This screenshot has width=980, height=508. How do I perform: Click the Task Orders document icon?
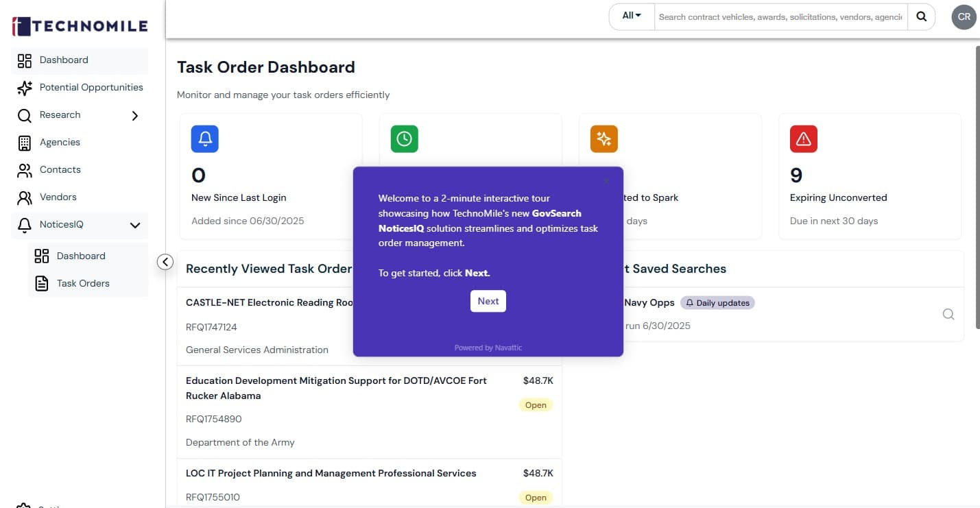pyautogui.click(x=42, y=283)
